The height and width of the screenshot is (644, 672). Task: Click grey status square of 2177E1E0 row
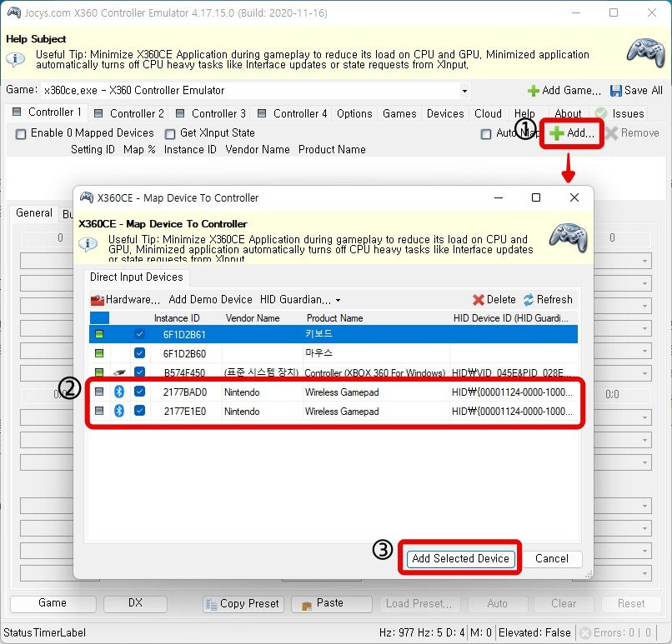tap(99, 411)
